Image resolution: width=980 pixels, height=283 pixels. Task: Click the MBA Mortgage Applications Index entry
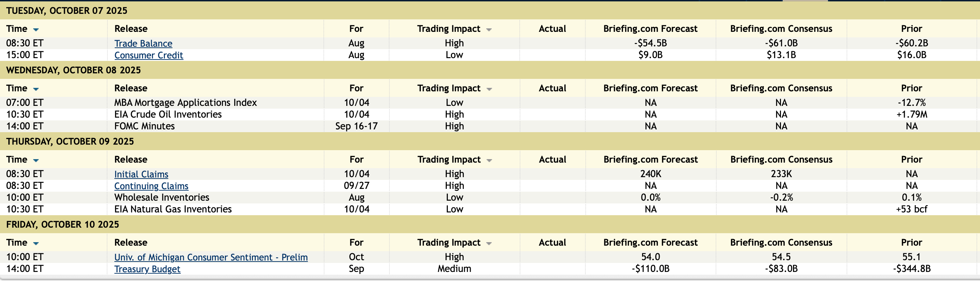(x=185, y=102)
